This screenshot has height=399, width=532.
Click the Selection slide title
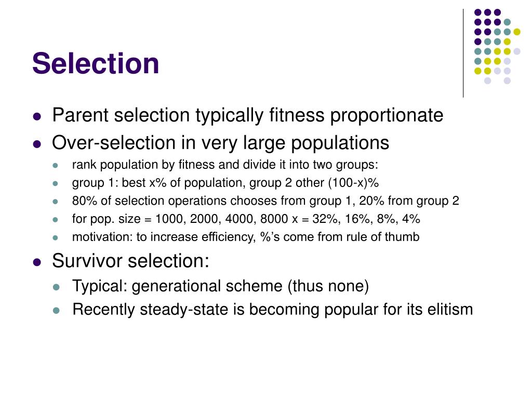pyautogui.click(x=96, y=64)
